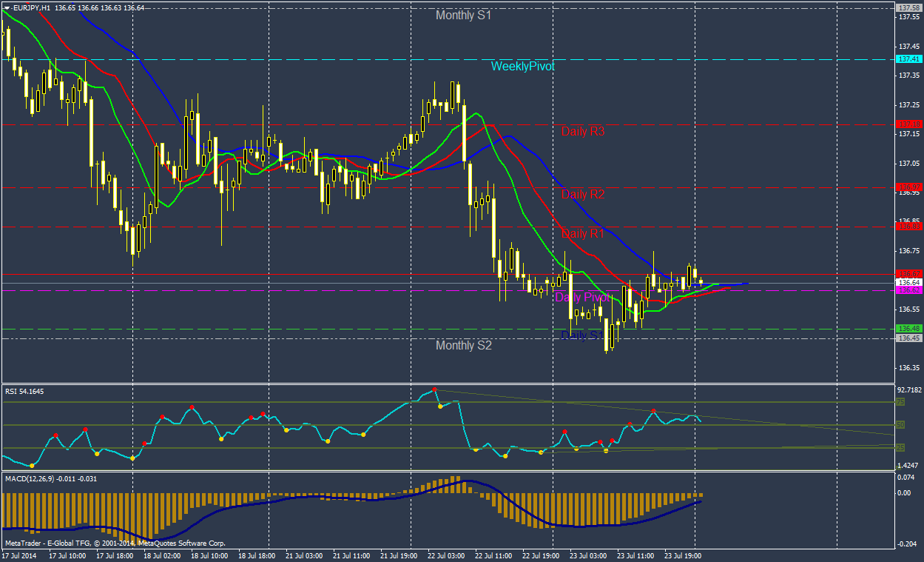Screen dimensions: 924x562
Task: Pick the magenta Daily Pivot label
Action: coord(583,298)
